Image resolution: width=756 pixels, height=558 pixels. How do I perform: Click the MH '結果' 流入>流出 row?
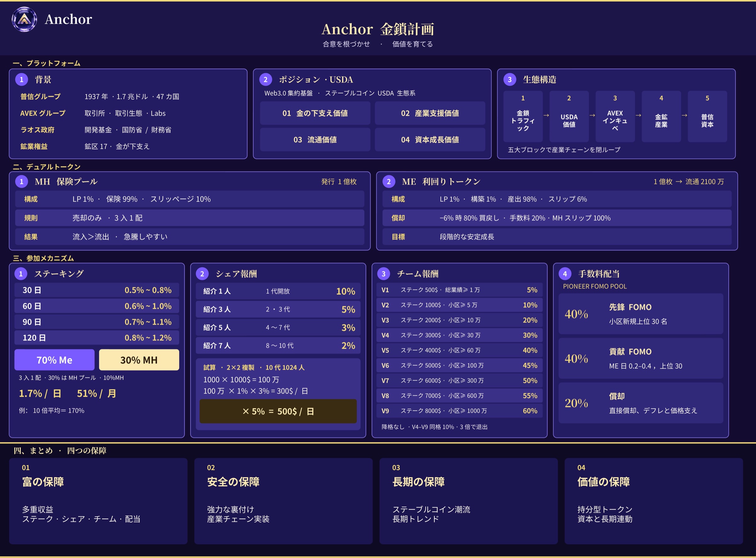[x=190, y=237]
